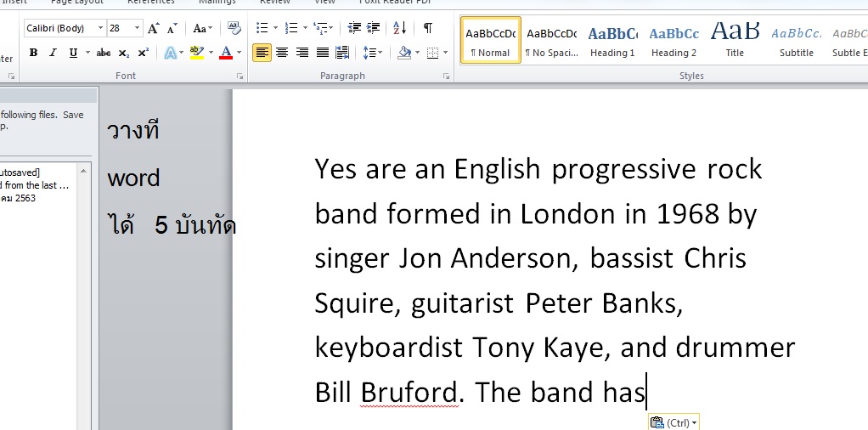Clear all formatting with the eraser icon
Image resolution: width=868 pixels, height=430 pixels.
point(234,28)
